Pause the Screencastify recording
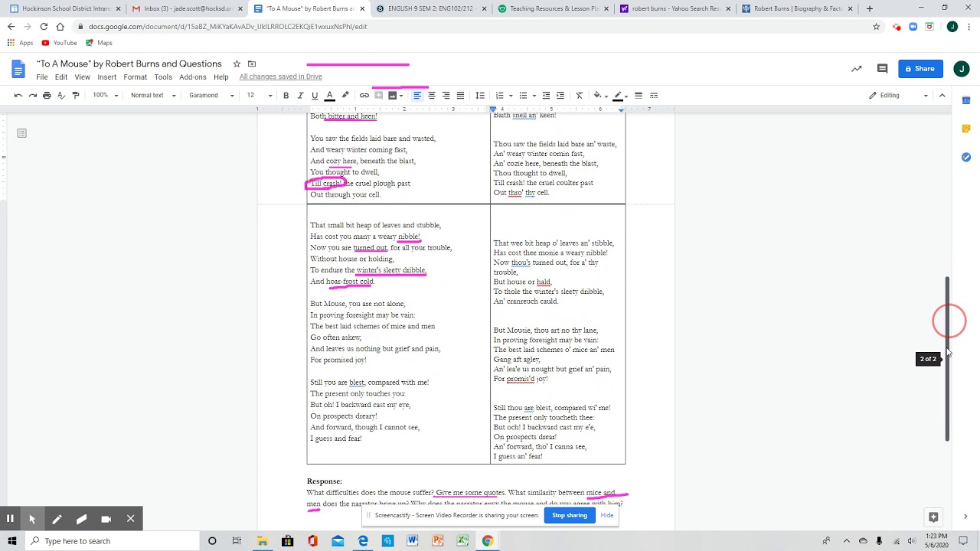This screenshot has width=980, height=551. point(10,519)
